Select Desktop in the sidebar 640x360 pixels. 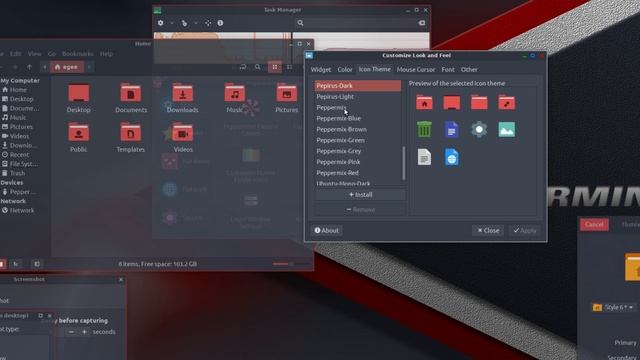[21, 99]
